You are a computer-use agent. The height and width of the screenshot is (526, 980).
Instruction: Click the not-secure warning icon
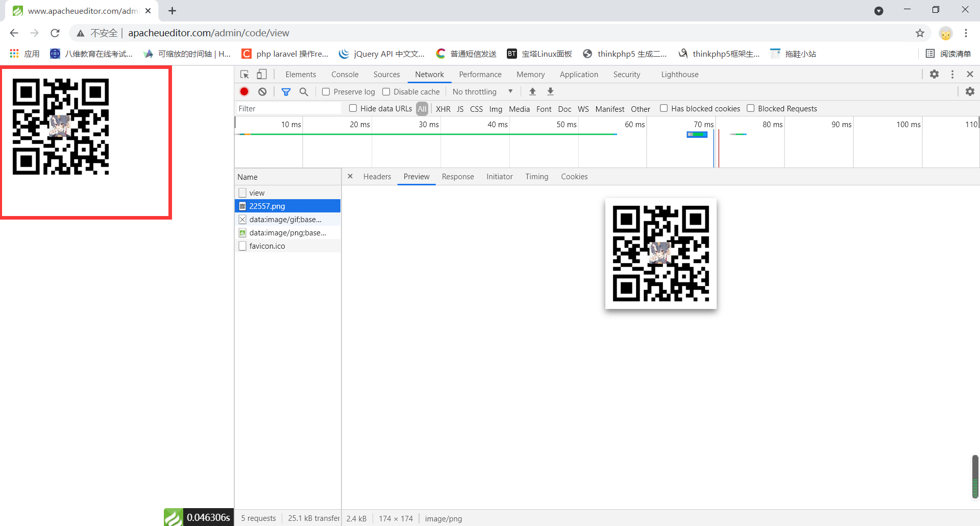click(x=81, y=33)
